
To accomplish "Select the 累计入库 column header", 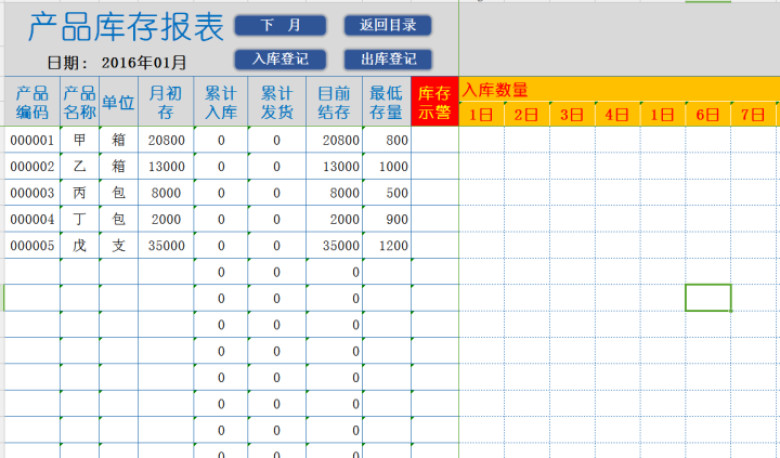I will tap(221, 102).
